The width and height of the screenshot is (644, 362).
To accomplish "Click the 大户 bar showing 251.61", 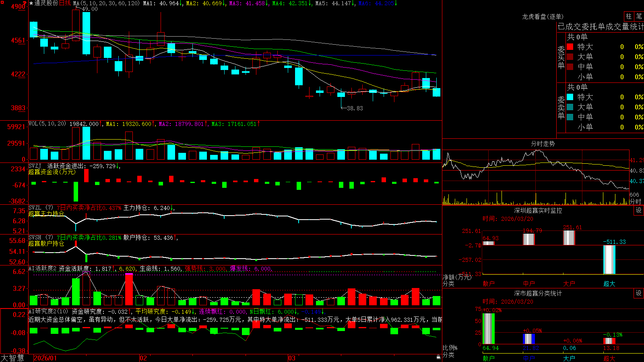I will [569, 238].
